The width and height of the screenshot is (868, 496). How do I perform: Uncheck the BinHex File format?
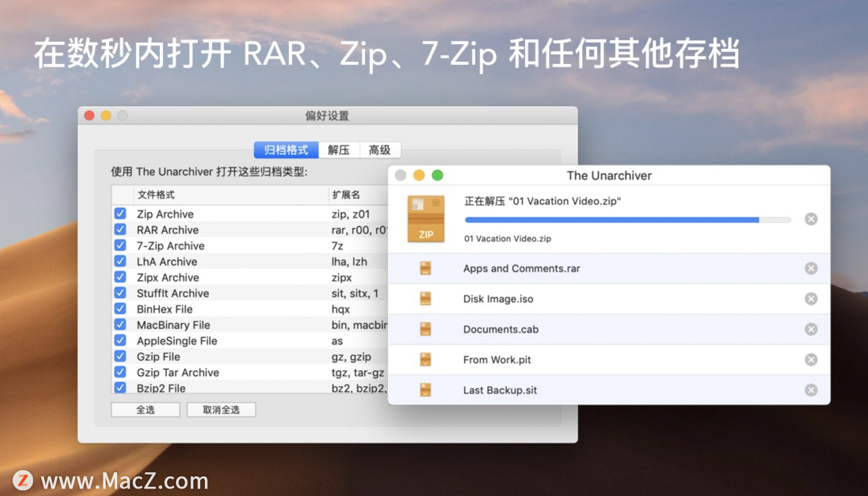tap(120, 309)
